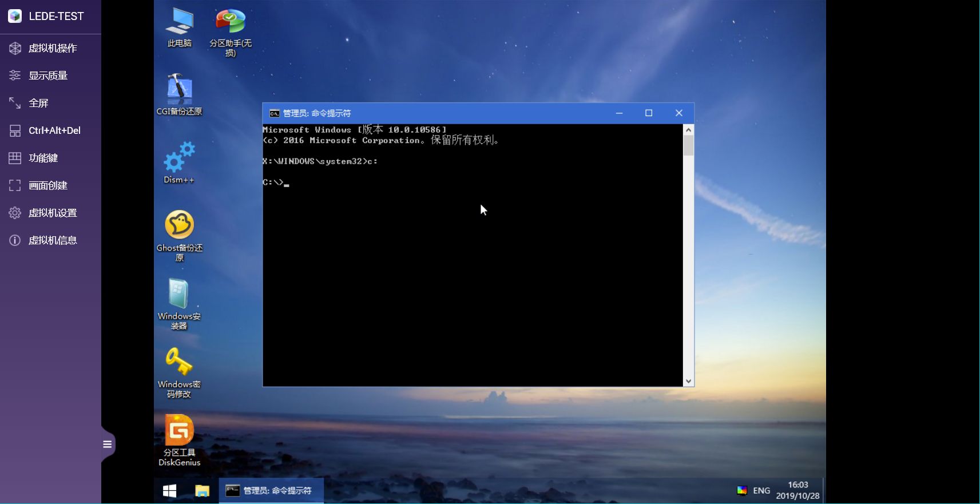
Task: Minimize the command prompt window
Action: point(619,113)
